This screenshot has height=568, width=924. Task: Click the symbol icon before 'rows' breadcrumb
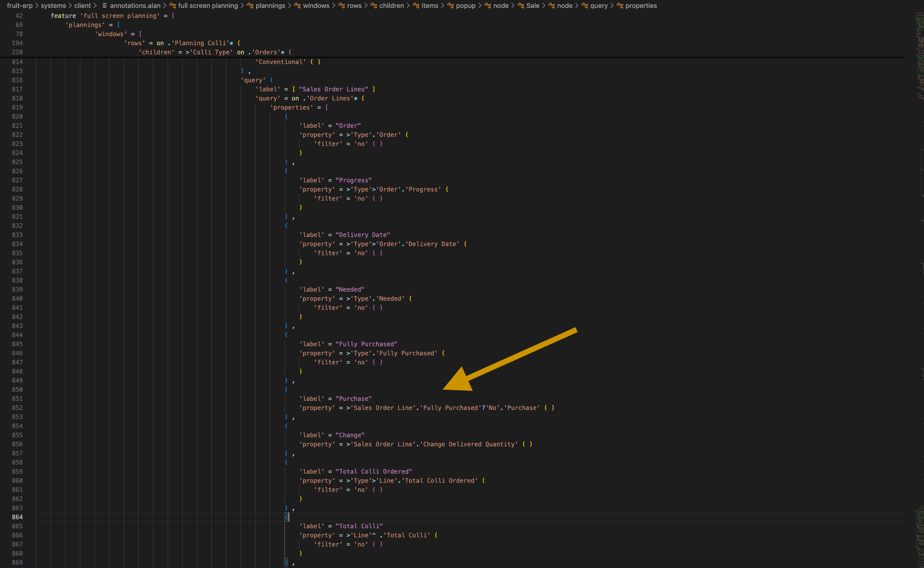pos(341,6)
